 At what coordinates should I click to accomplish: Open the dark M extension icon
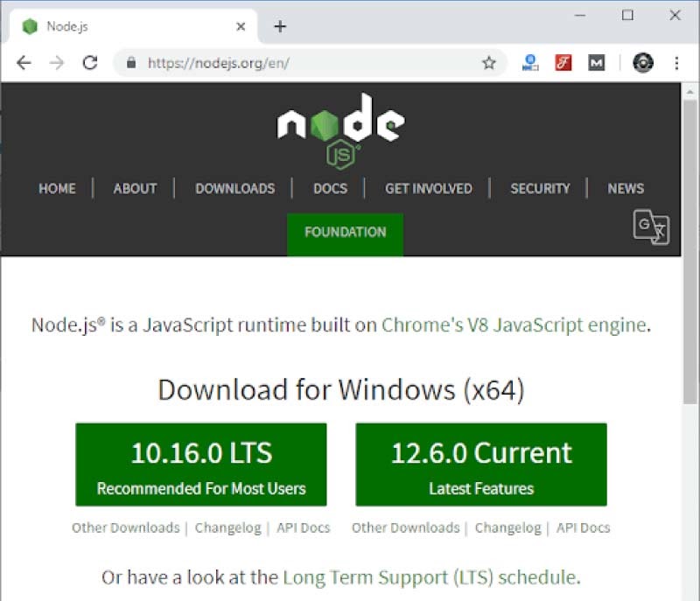[597, 63]
